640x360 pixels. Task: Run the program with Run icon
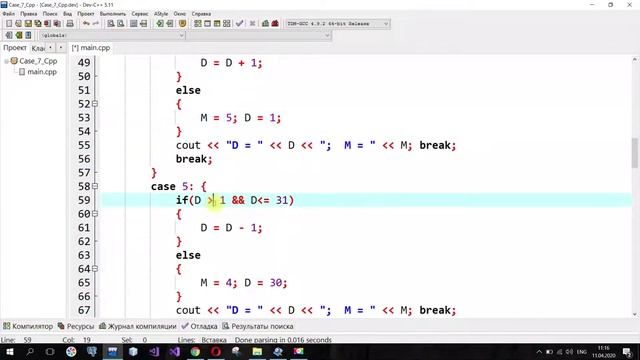coord(207,24)
